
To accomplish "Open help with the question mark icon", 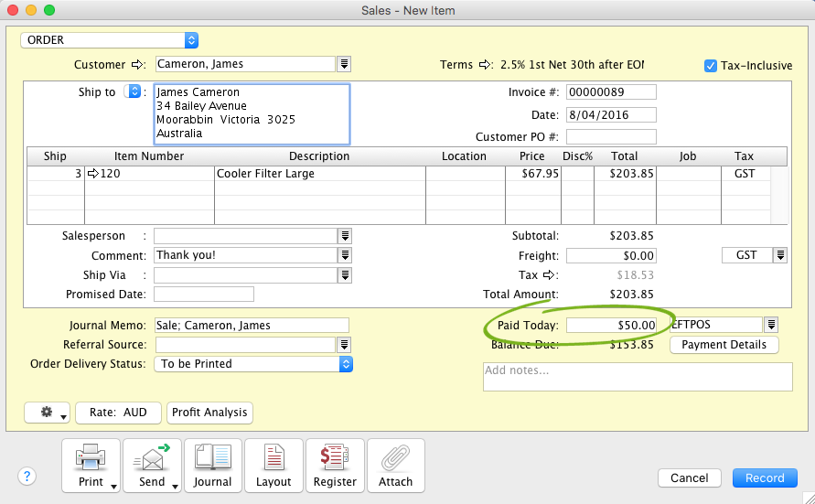I will [27, 477].
